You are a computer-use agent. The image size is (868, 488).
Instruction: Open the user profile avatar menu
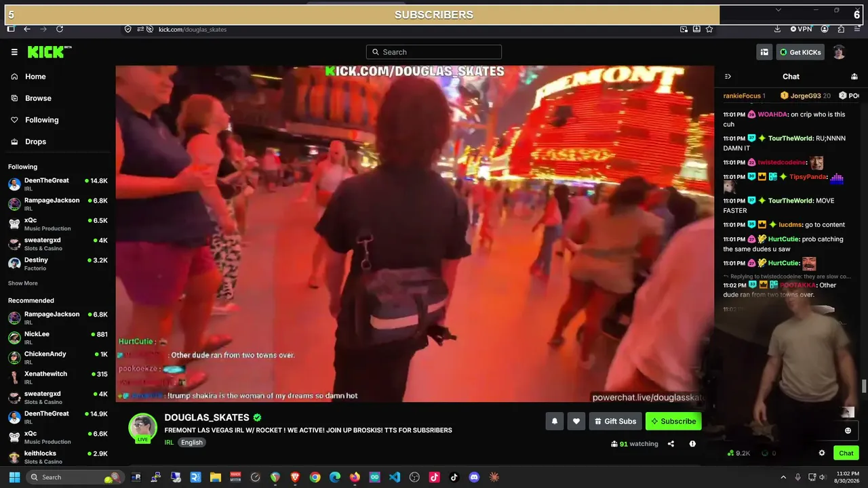[x=839, y=52]
